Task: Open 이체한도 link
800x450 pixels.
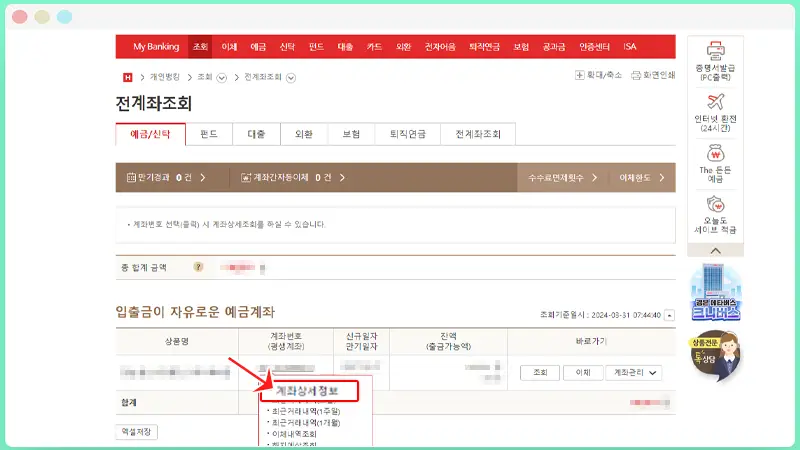Action: [642, 178]
